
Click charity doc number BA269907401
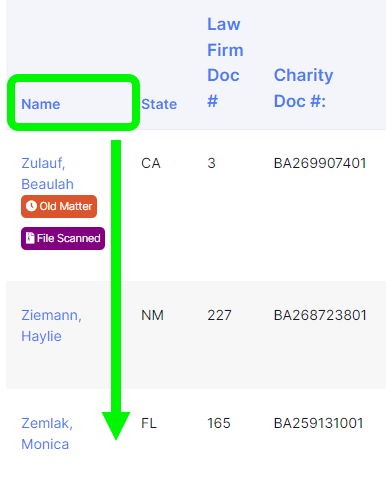tap(320, 163)
